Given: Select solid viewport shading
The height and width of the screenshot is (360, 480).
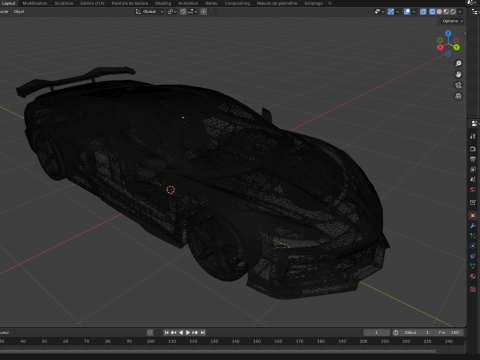Looking at the screenshot, I should click(439, 12).
